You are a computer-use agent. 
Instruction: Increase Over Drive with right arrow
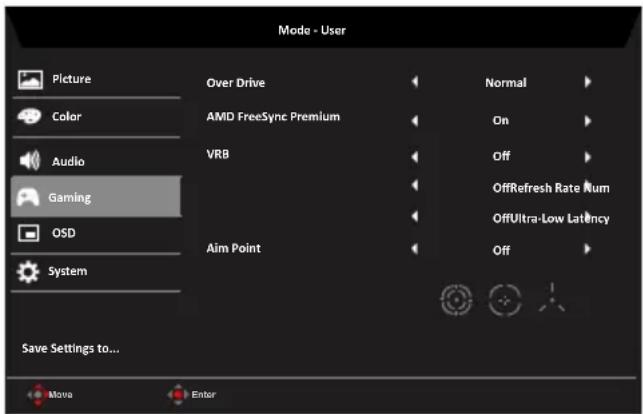click(x=588, y=82)
